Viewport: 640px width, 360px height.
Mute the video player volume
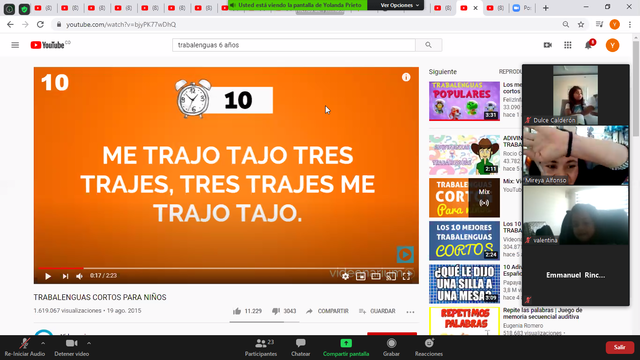[x=80, y=276]
